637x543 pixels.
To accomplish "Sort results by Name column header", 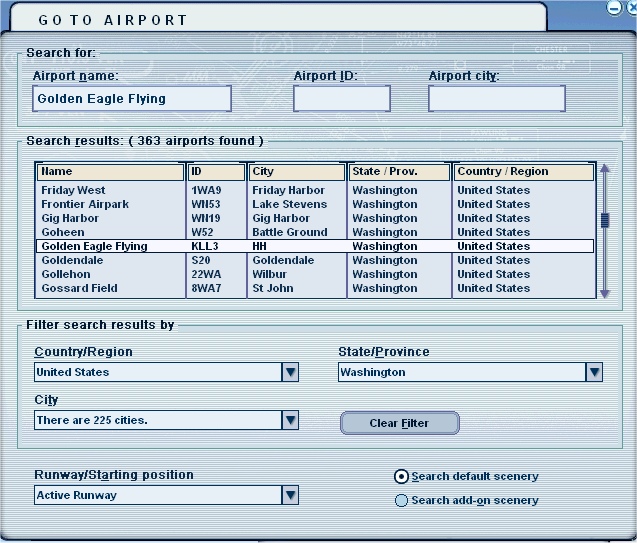I will 110,172.
